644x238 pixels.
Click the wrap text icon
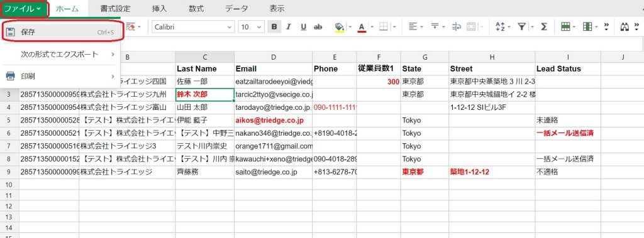pyautogui.click(x=457, y=26)
